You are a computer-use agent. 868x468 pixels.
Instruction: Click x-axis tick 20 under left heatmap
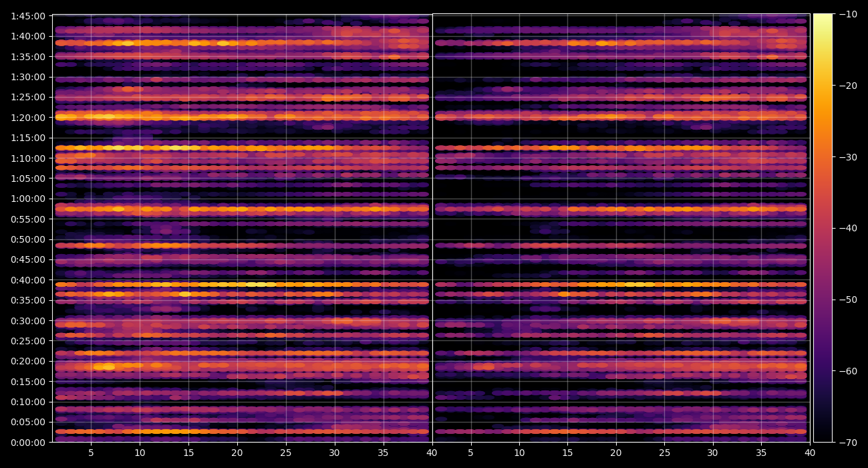tap(237, 453)
